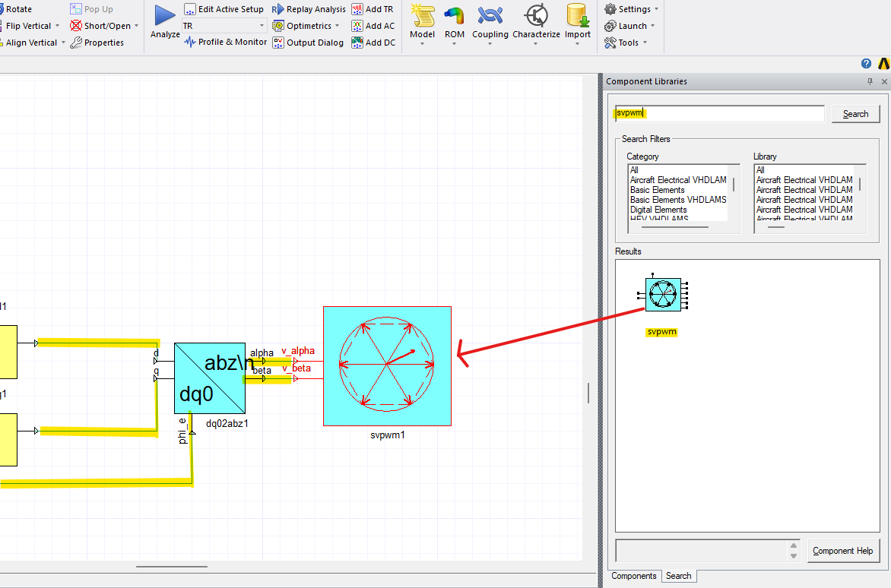Select the dq02abz1 block on schematic
The image size is (891, 588).
tap(210, 378)
